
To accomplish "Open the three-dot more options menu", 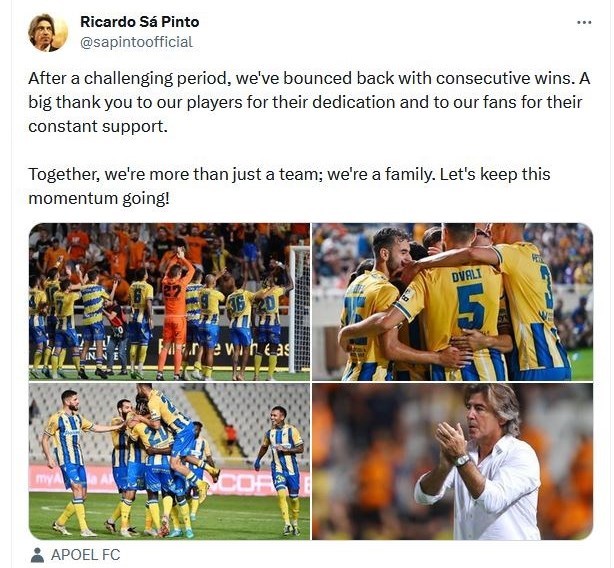I will point(584,22).
